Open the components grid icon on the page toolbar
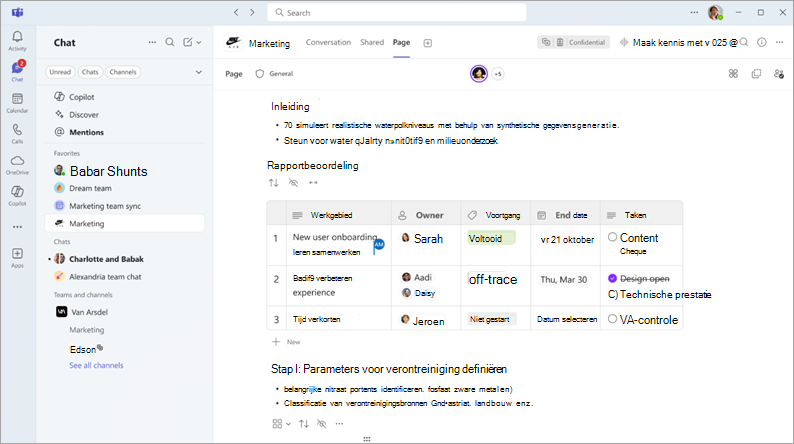Viewport: 794px width, 444px height. 733,74
